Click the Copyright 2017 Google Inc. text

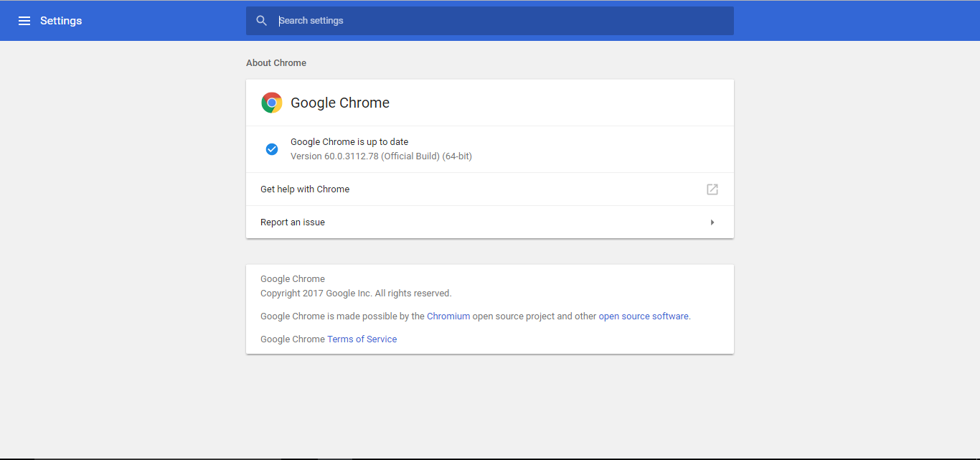click(x=356, y=294)
